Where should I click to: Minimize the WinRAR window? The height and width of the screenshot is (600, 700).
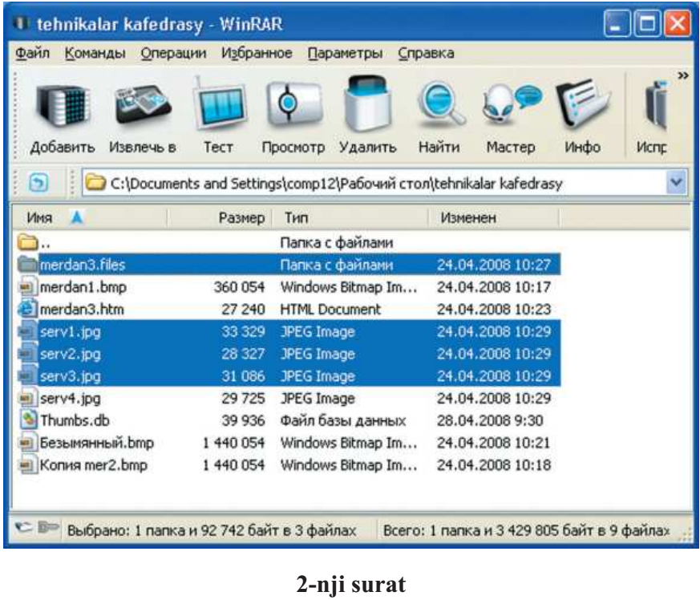[617, 23]
